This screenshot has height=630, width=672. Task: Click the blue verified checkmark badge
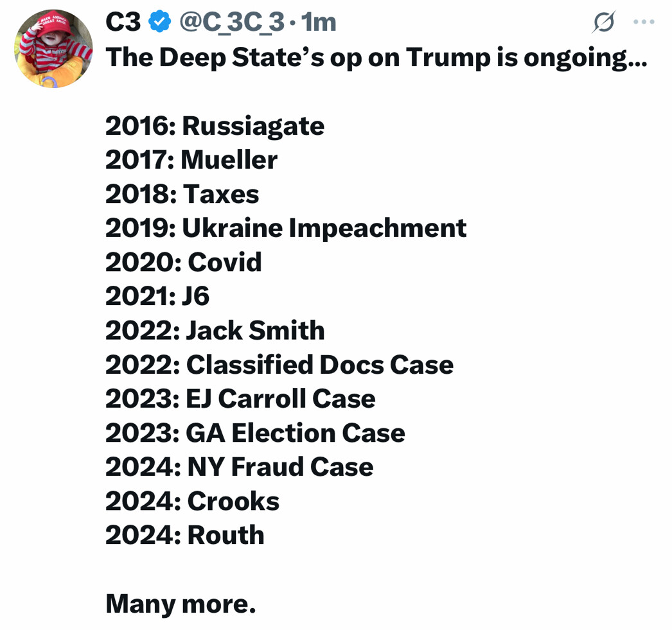[x=159, y=23]
